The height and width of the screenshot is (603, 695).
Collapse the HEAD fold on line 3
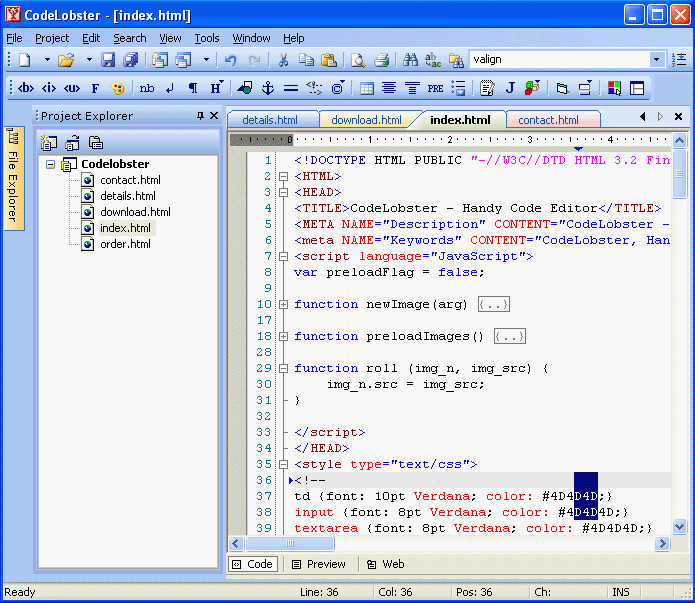click(283, 192)
